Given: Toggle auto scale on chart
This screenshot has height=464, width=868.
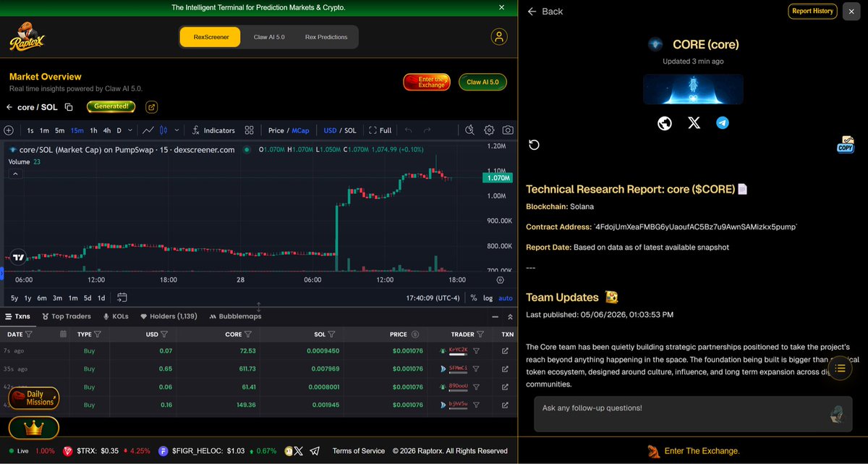Looking at the screenshot, I should tap(506, 298).
